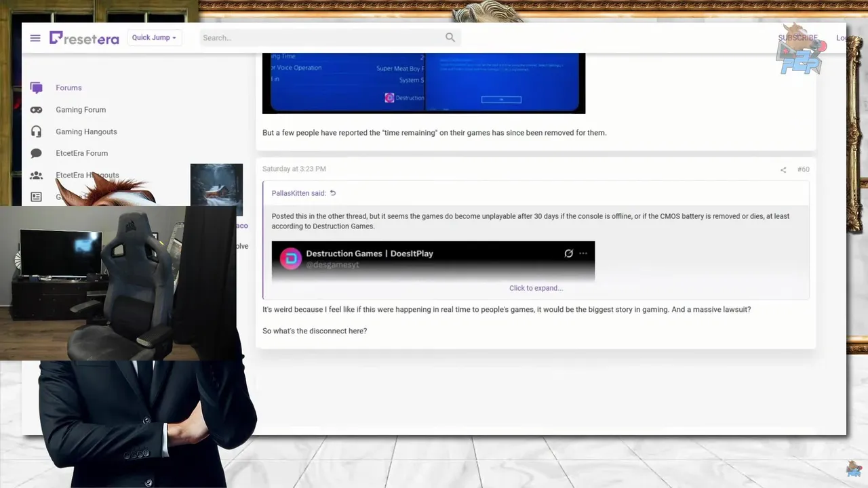868x488 pixels.
Task: Open the hamburger navigation menu
Action: click(35, 38)
